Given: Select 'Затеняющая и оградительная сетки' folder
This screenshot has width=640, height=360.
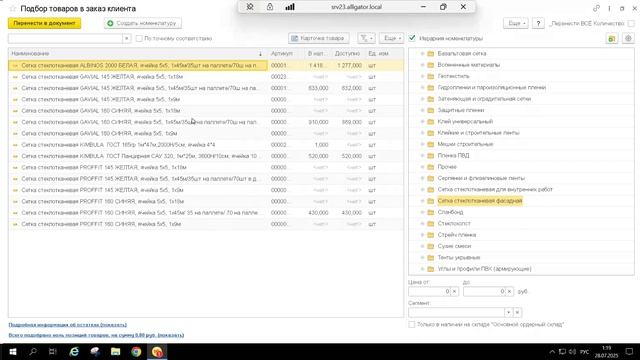Looking at the screenshot, I should click(x=484, y=99).
